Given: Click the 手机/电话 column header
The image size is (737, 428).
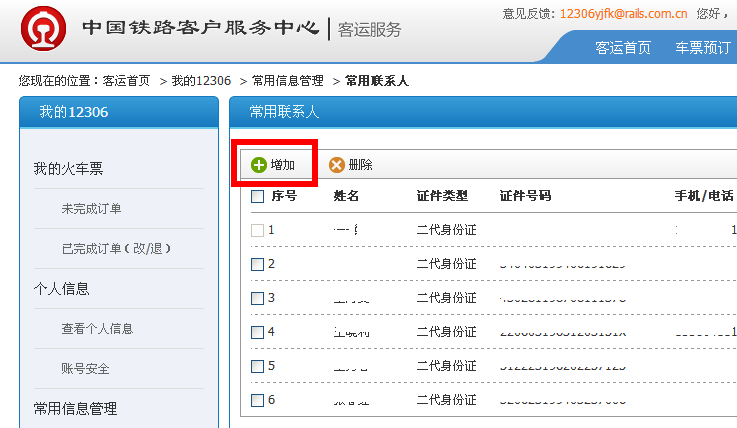Looking at the screenshot, I should coord(704,196).
